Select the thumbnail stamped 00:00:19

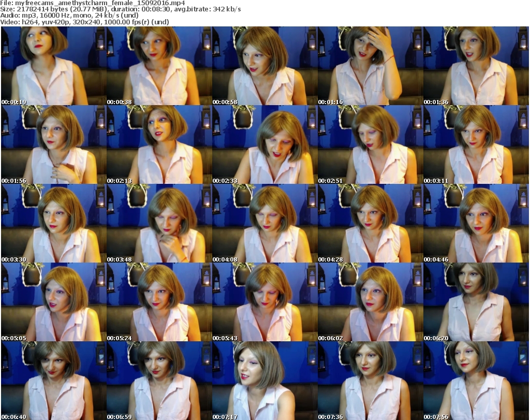53,66
